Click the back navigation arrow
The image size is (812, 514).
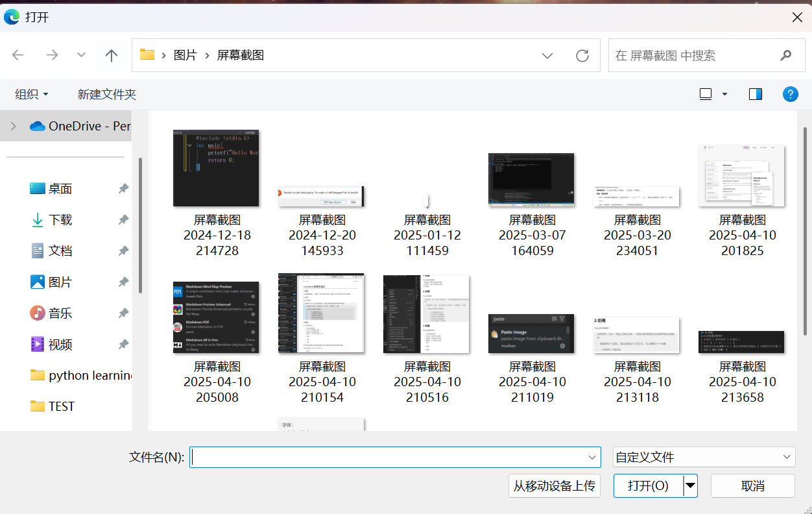(18, 55)
